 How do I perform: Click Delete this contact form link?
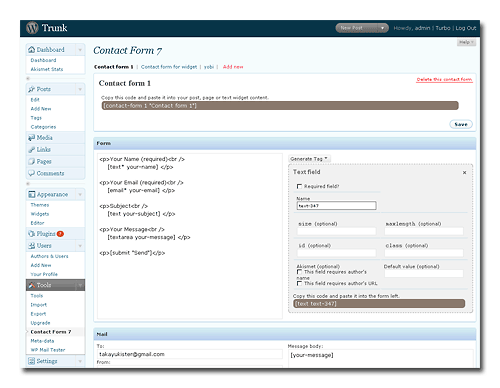tap(444, 79)
